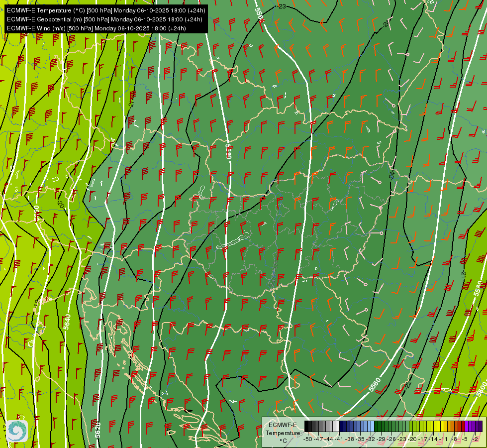Viewport: 487px width, 448px height.
Task: Click the 5560 contour label beside the title box
Action: (260, 15)
